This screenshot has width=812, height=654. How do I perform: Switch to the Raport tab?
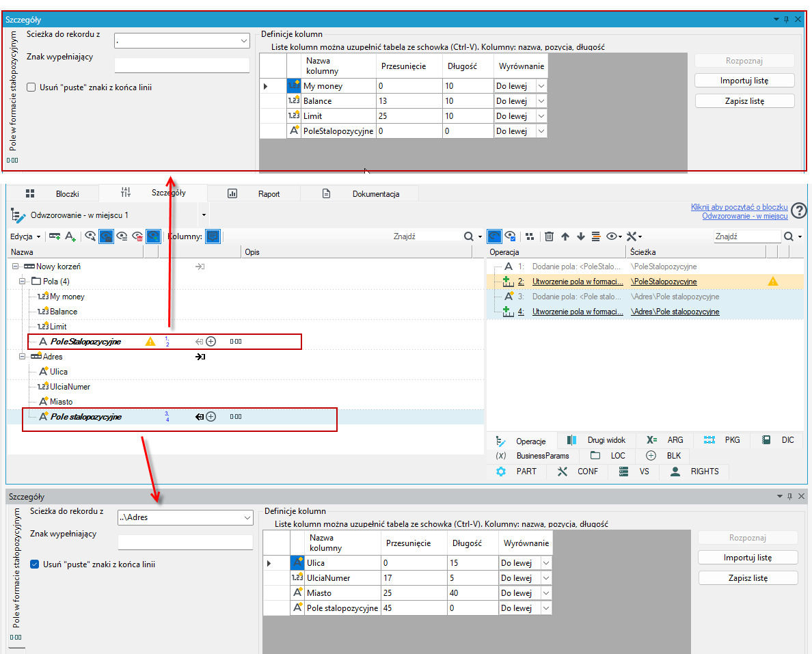pyautogui.click(x=254, y=193)
